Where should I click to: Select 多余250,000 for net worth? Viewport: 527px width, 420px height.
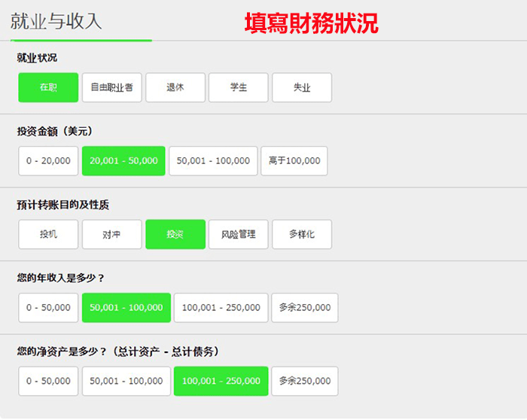click(304, 381)
